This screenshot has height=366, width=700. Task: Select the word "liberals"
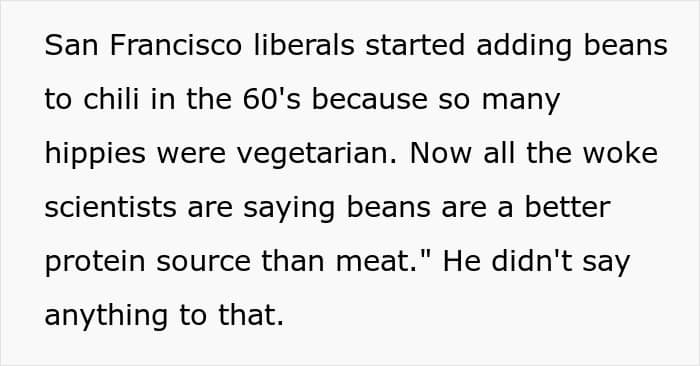point(304,45)
